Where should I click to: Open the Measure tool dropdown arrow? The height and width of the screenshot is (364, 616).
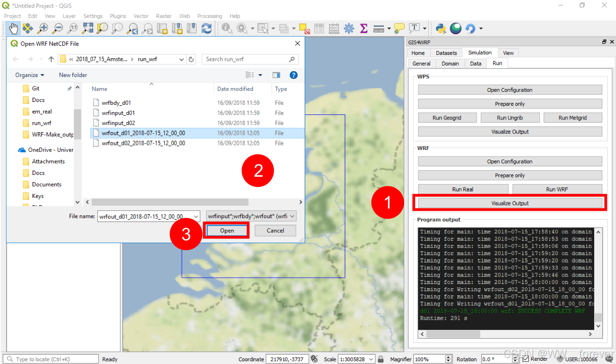pos(389,29)
